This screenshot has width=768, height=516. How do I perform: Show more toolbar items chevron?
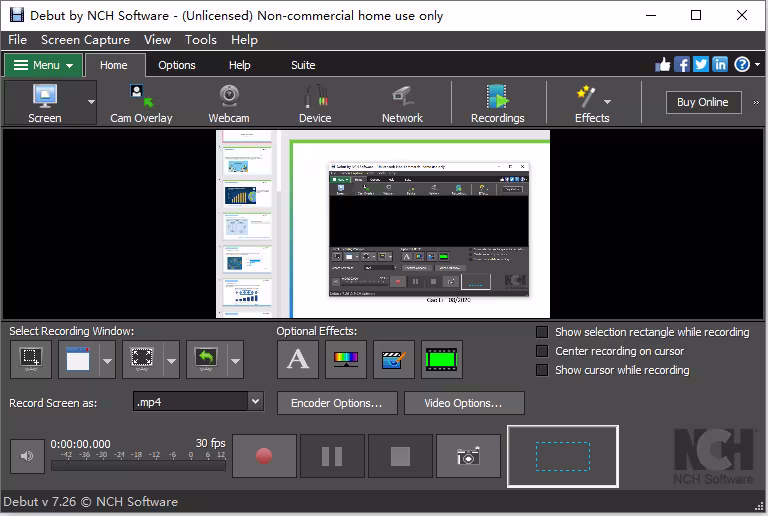[x=756, y=102]
